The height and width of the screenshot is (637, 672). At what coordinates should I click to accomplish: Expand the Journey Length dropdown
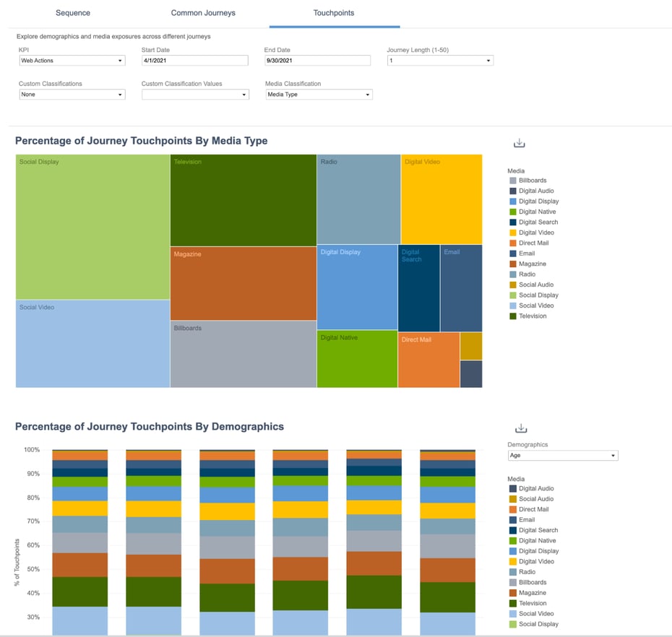tap(440, 61)
